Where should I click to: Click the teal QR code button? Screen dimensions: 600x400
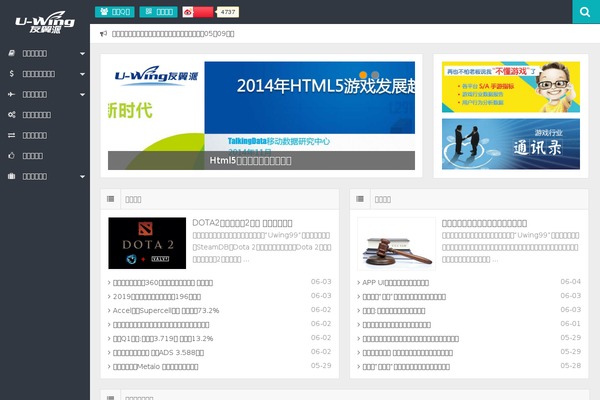[157, 12]
